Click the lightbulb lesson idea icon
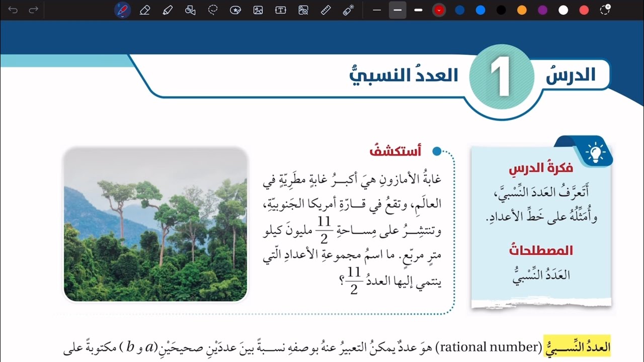The image size is (644, 362). (595, 152)
